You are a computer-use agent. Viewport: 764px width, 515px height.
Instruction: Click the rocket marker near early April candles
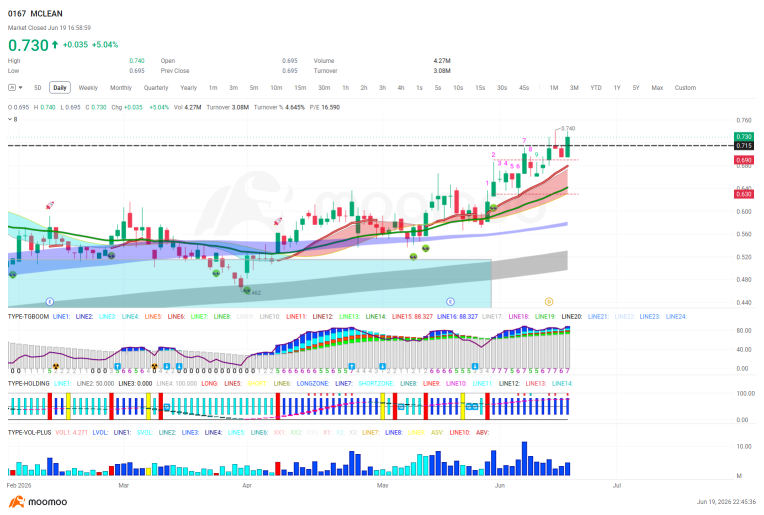278,221
